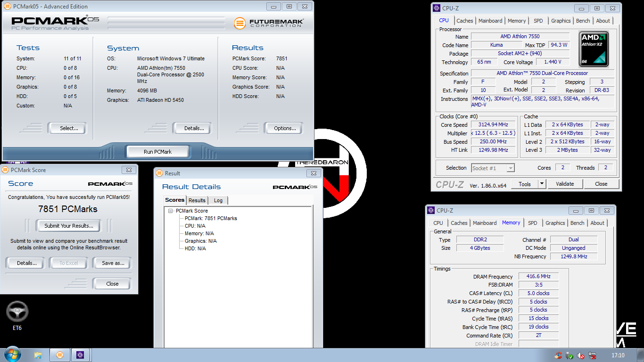Select CPU tab in lower CPU-Z window
The height and width of the screenshot is (362, 644).
(x=438, y=223)
